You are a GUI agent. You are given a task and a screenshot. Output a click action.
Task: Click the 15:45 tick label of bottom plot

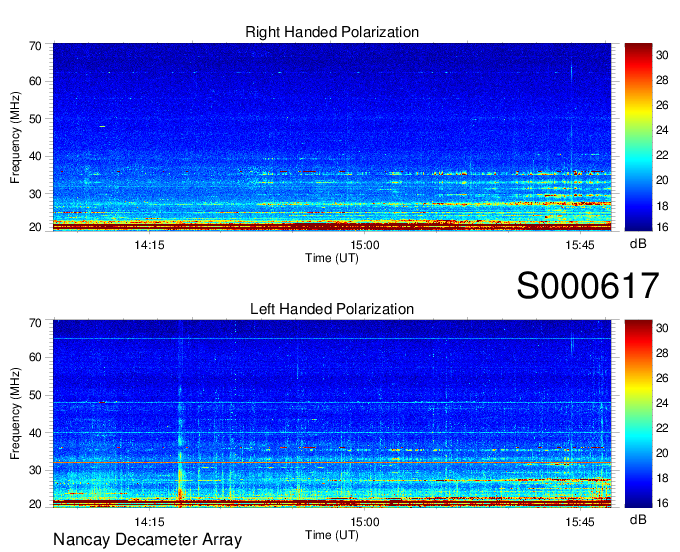coord(580,522)
